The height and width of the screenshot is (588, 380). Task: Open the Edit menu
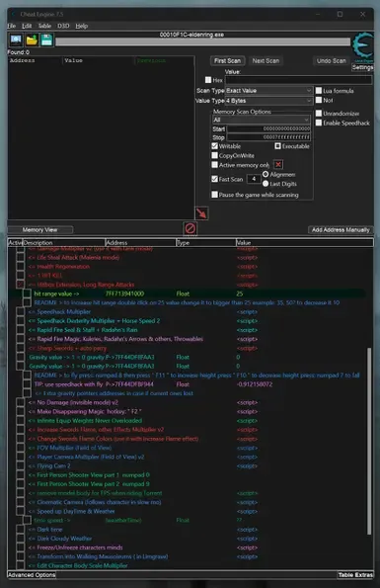(x=27, y=26)
